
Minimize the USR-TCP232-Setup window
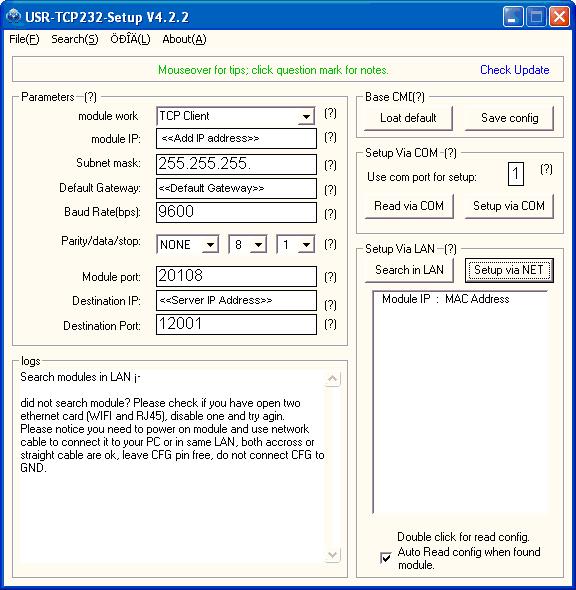[x=513, y=17]
